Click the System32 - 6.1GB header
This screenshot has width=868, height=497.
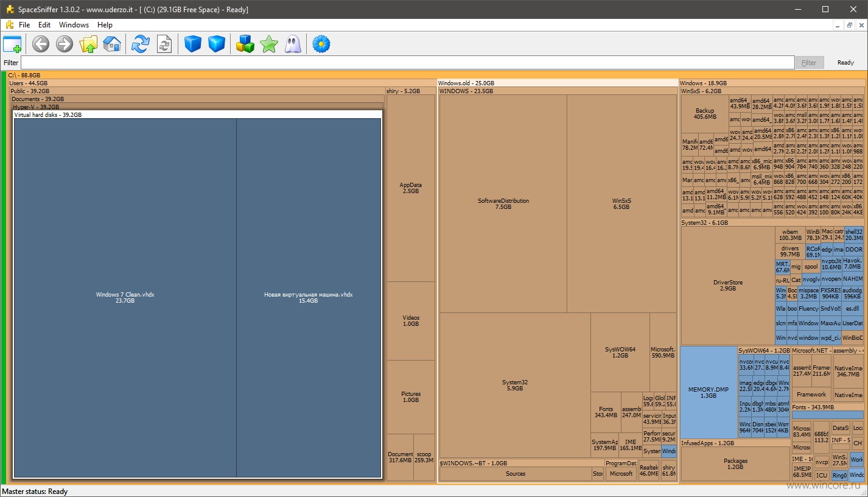(772, 223)
